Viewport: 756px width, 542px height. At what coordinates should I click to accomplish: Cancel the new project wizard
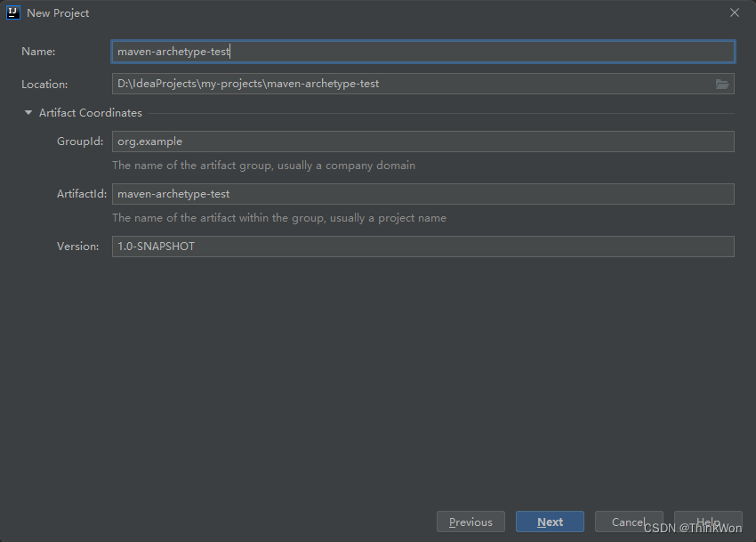tap(629, 522)
